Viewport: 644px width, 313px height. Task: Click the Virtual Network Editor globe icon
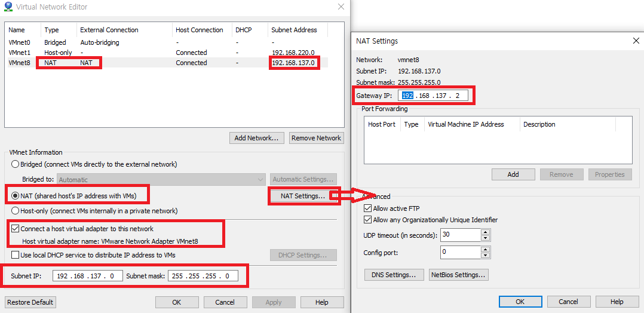(7, 7)
